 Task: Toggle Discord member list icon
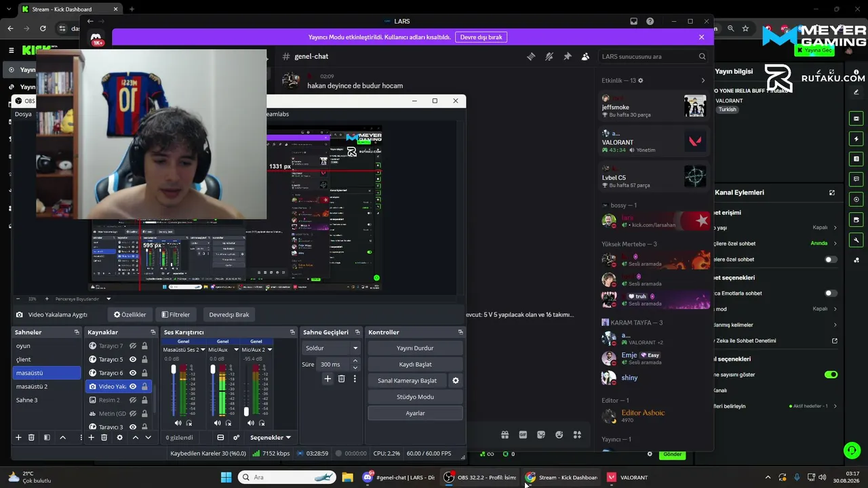tap(585, 56)
